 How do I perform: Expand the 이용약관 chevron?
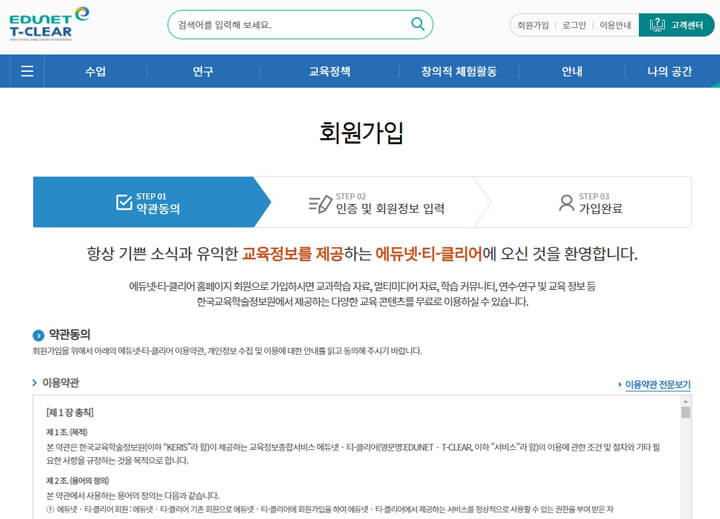click(x=34, y=383)
